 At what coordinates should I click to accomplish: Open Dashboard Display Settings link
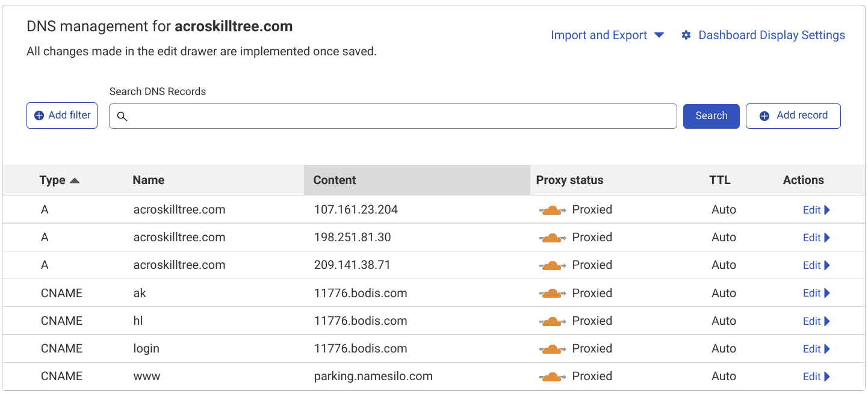[x=771, y=35]
